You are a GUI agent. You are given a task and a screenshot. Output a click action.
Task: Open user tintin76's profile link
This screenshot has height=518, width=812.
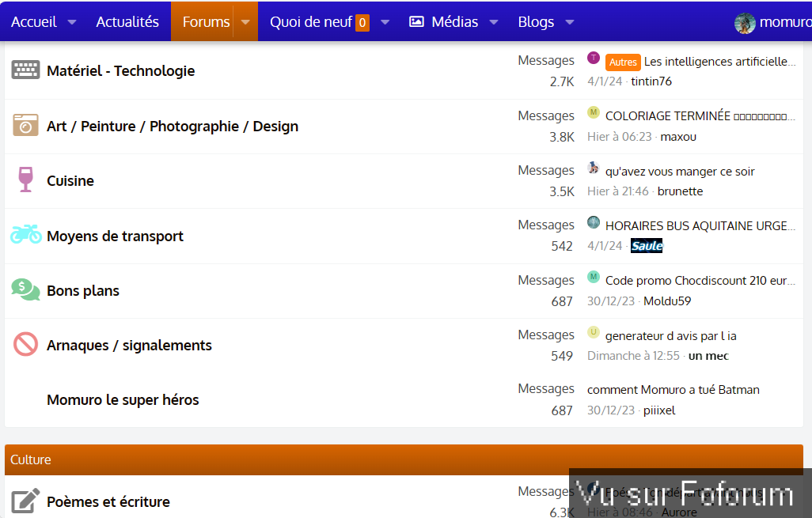(x=651, y=81)
